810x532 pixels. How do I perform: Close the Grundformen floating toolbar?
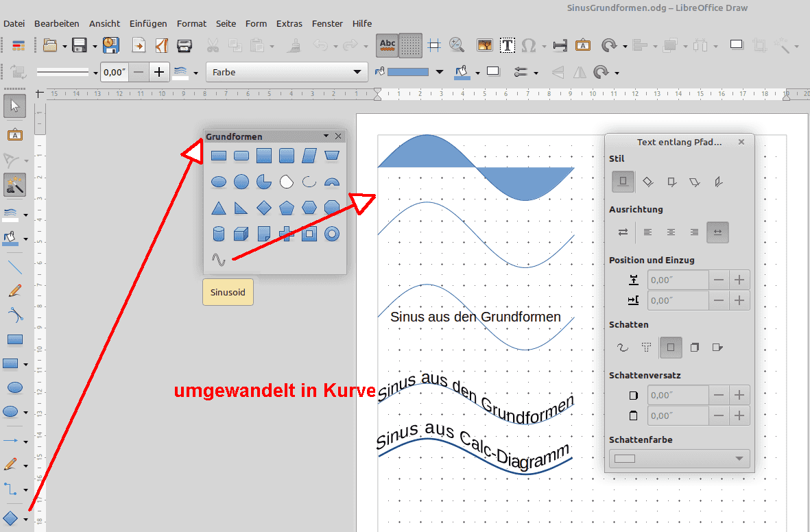(x=338, y=136)
